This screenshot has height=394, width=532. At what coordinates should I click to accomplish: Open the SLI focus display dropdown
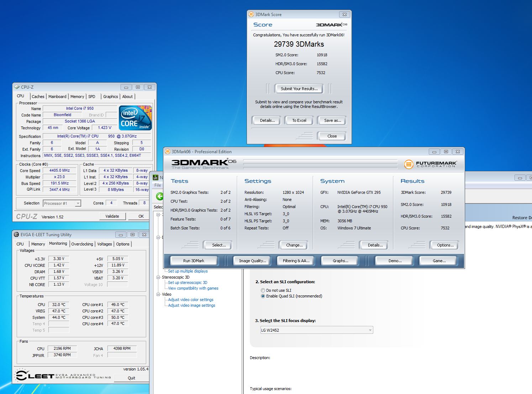[317, 330]
